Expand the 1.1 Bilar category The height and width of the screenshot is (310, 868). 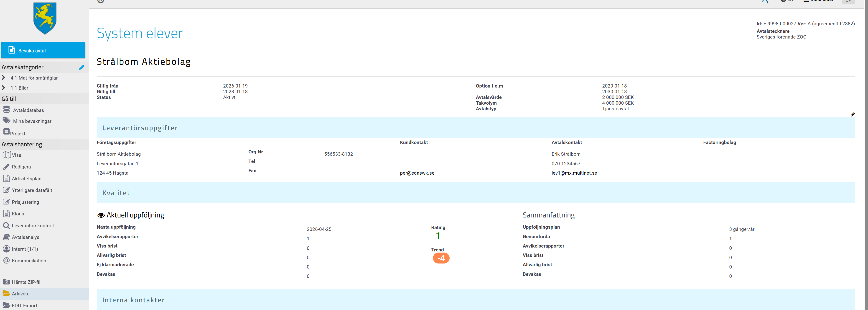pos(4,88)
